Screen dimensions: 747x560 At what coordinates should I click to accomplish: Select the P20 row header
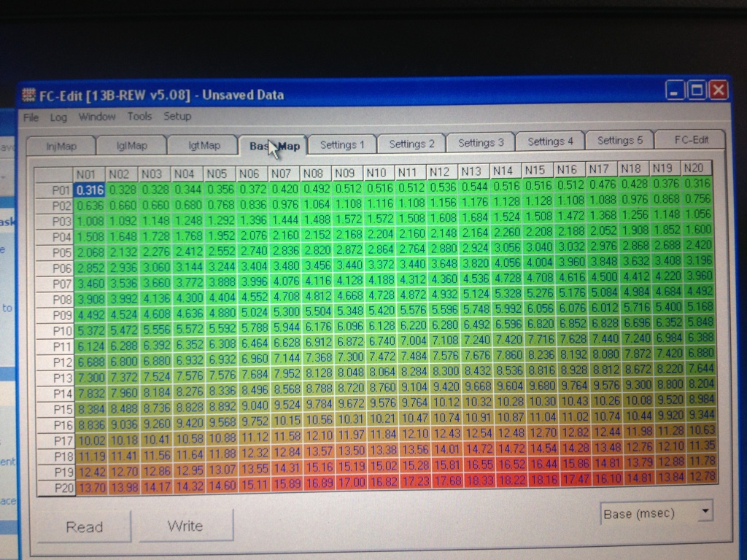(x=56, y=488)
